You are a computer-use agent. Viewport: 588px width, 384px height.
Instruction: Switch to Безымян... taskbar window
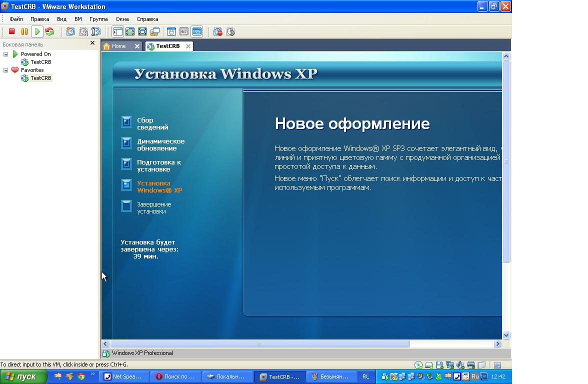coord(331,376)
